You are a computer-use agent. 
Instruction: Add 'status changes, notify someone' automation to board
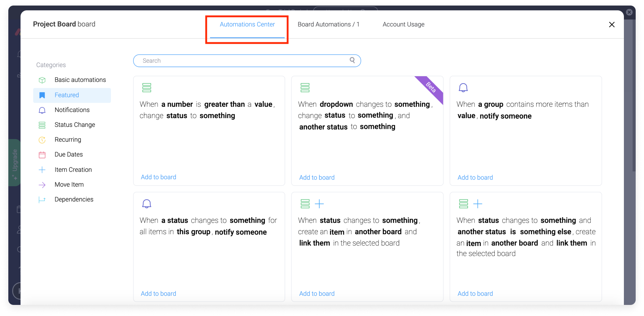tap(158, 293)
